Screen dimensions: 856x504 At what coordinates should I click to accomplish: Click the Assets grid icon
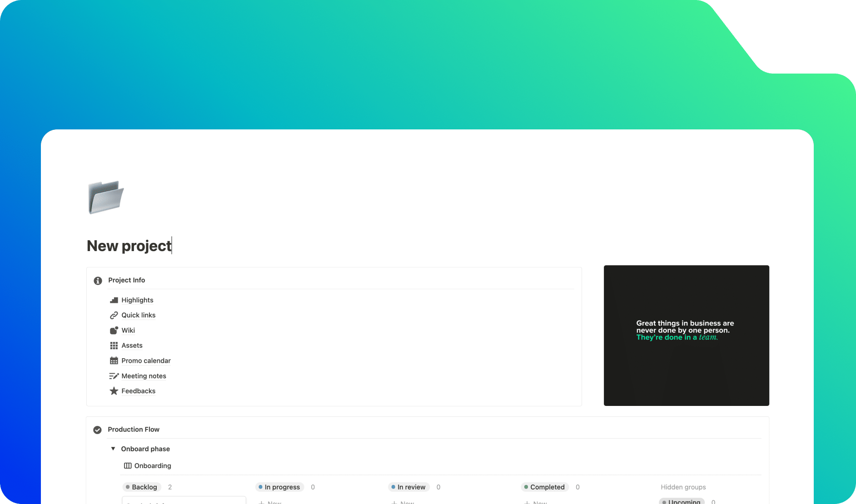tap(114, 346)
